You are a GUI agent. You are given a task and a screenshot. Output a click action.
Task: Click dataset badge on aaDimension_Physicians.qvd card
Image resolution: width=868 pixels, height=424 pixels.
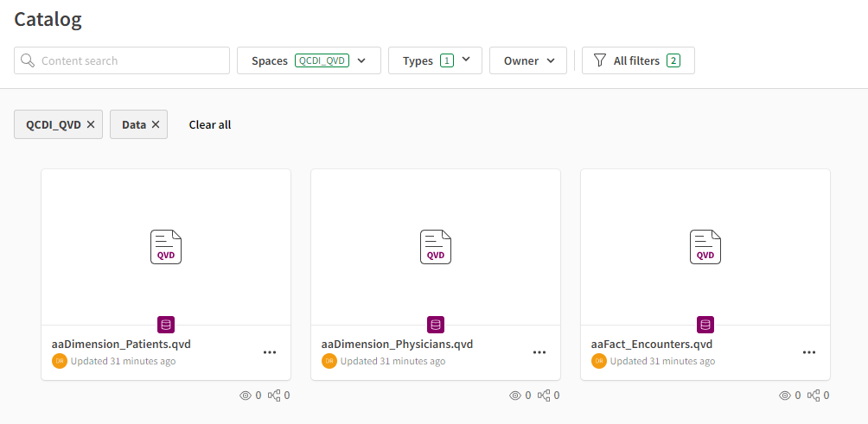point(436,325)
